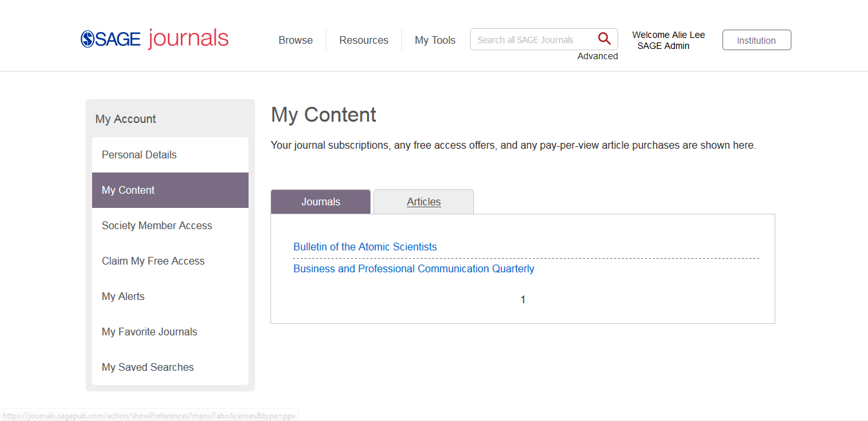Click the My Content page heading
The width and height of the screenshot is (868, 421).
[323, 115]
